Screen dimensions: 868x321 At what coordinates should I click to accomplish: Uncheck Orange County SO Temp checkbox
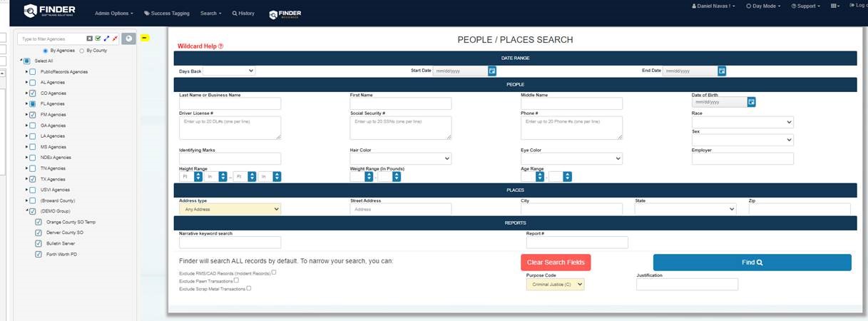coord(39,222)
